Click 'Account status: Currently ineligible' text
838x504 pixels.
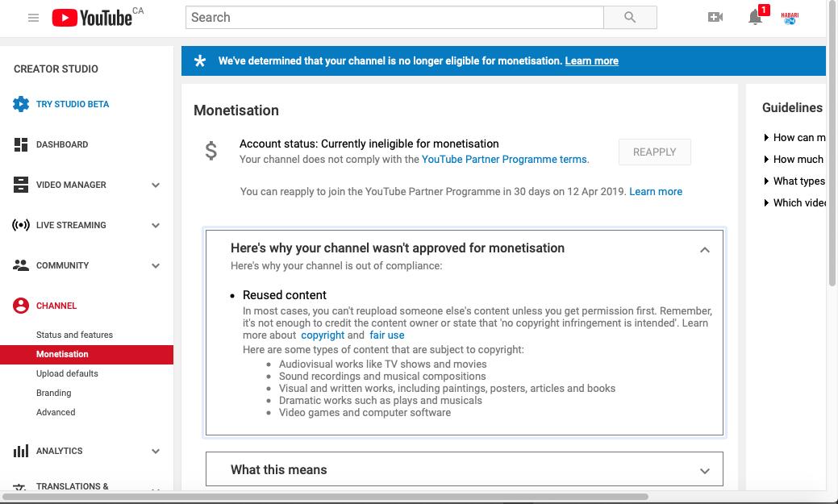coord(369,144)
